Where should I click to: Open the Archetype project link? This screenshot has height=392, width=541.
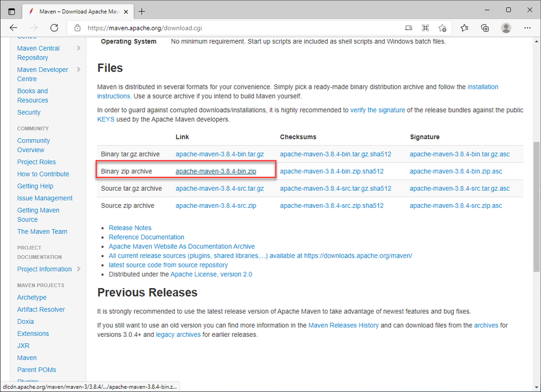click(32, 297)
